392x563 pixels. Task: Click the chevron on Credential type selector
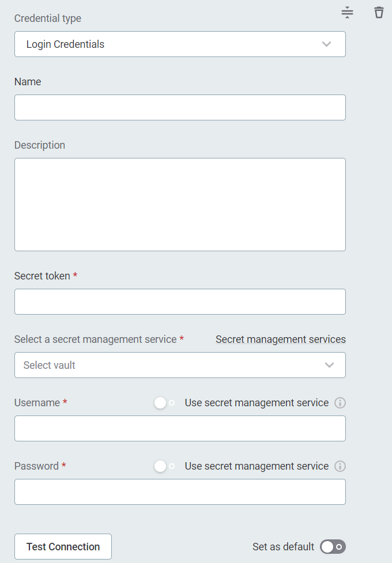click(x=326, y=44)
